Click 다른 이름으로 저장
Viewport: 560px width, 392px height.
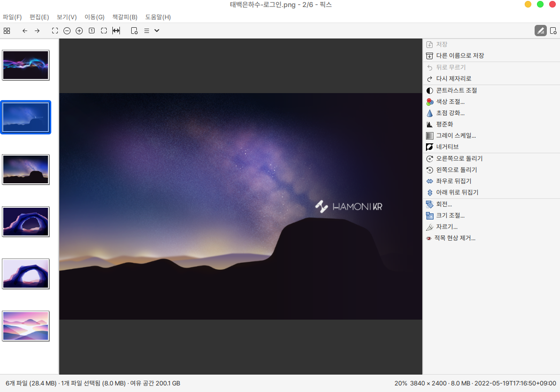coord(459,55)
